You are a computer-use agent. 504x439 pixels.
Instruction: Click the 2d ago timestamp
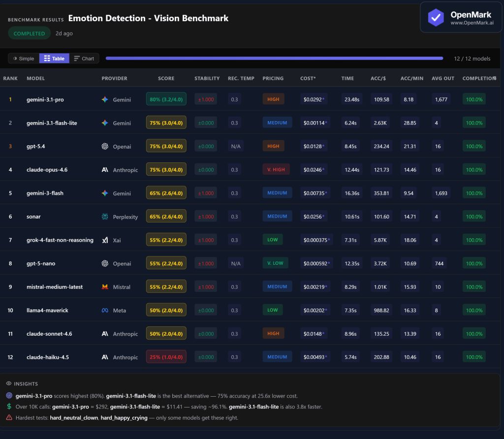coord(64,33)
